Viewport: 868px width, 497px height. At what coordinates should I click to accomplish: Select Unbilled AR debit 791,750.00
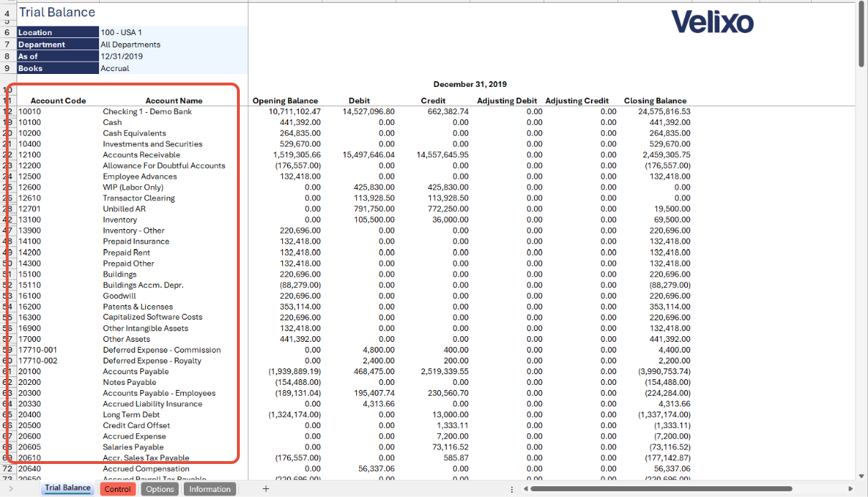(374, 209)
